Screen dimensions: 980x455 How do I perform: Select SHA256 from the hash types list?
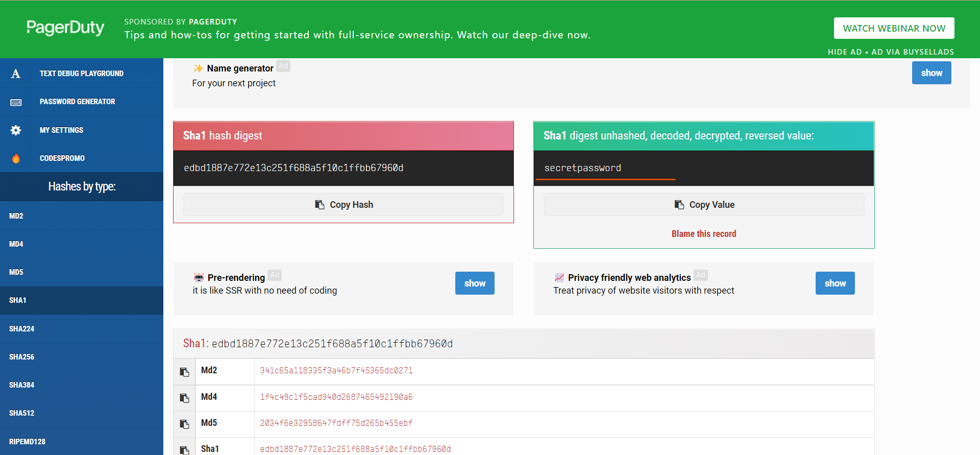[22, 357]
